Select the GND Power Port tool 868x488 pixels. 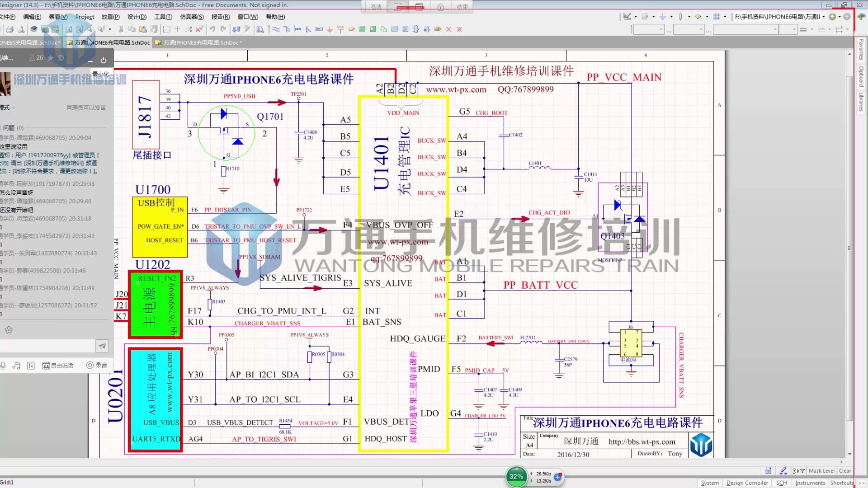pos(330,29)
